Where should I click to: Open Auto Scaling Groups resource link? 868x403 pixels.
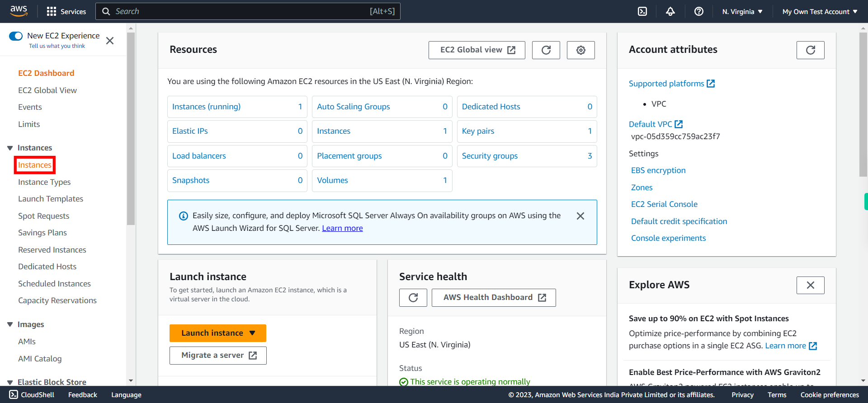(354, 107)
